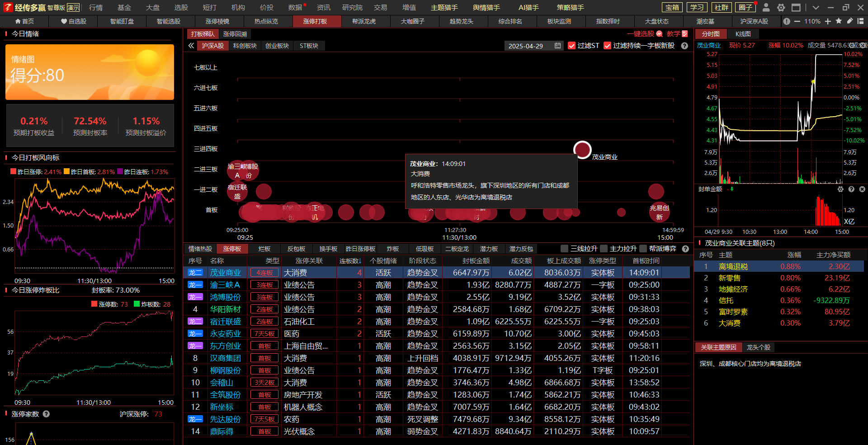Select the 鸿博股份 stock row
The image size is (868, 445).
pos(436,297)
